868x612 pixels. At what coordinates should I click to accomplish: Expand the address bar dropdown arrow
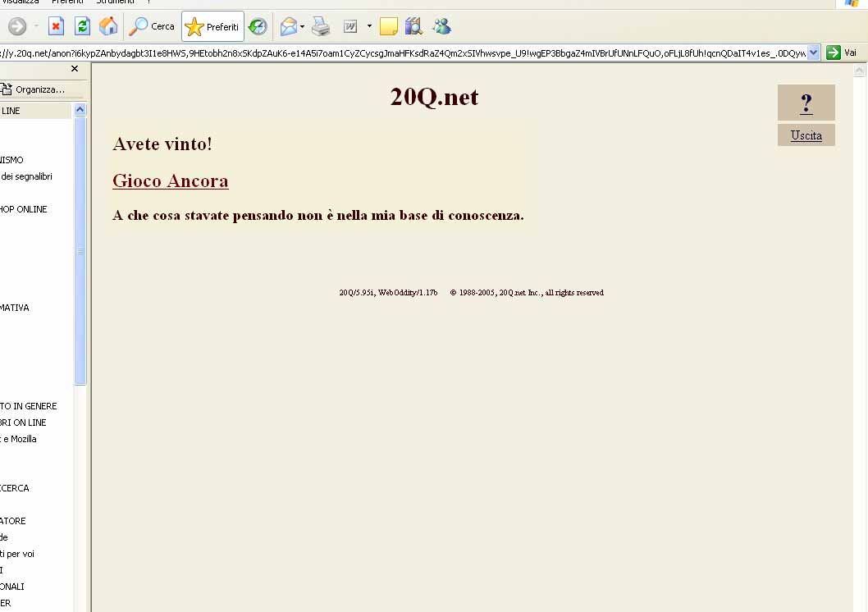point(813,53)
